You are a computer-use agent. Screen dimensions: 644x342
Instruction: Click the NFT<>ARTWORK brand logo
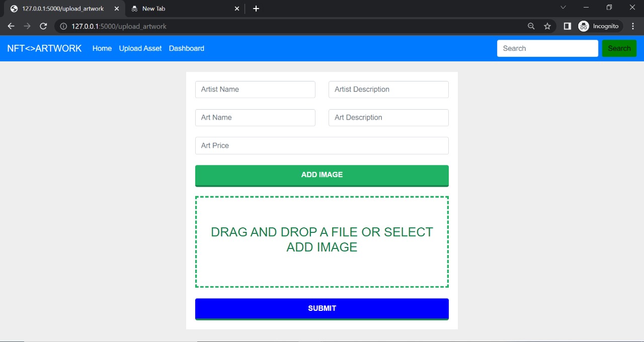click(44, 48)
